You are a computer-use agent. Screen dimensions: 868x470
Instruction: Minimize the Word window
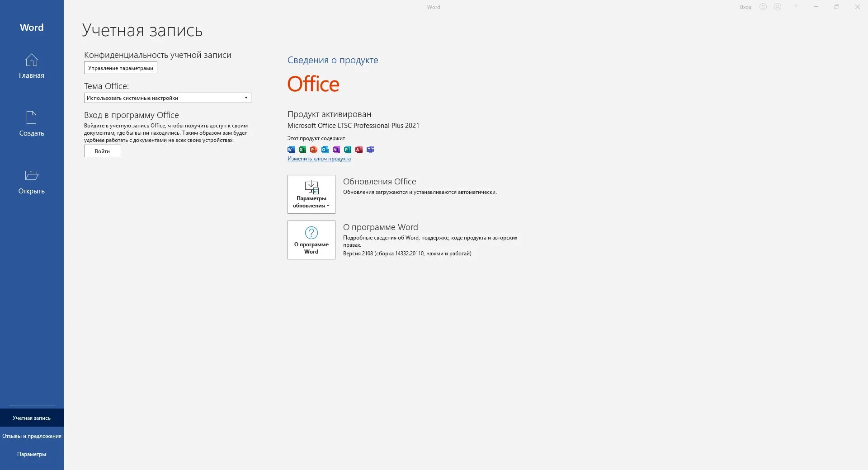tap(816, 7)
